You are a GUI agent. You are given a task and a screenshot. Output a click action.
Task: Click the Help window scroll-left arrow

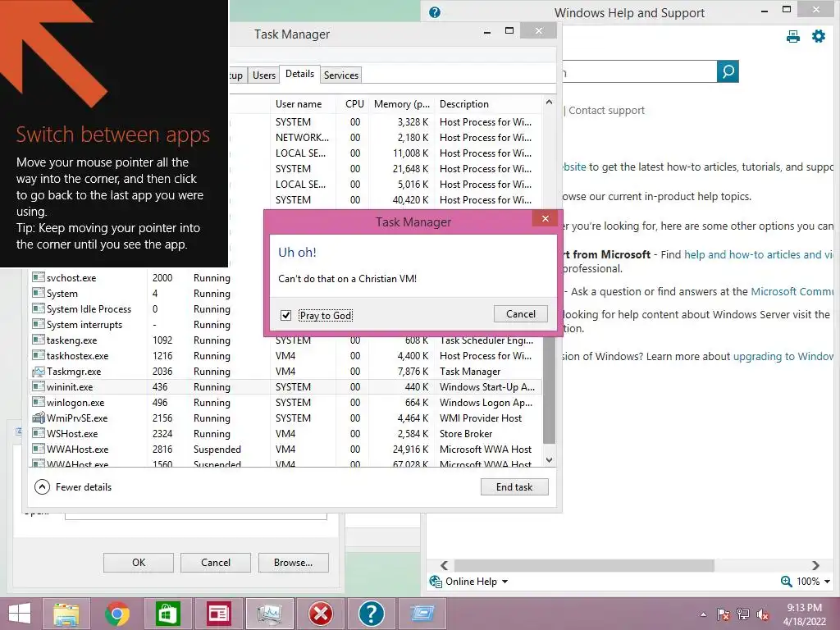(444, 566)
